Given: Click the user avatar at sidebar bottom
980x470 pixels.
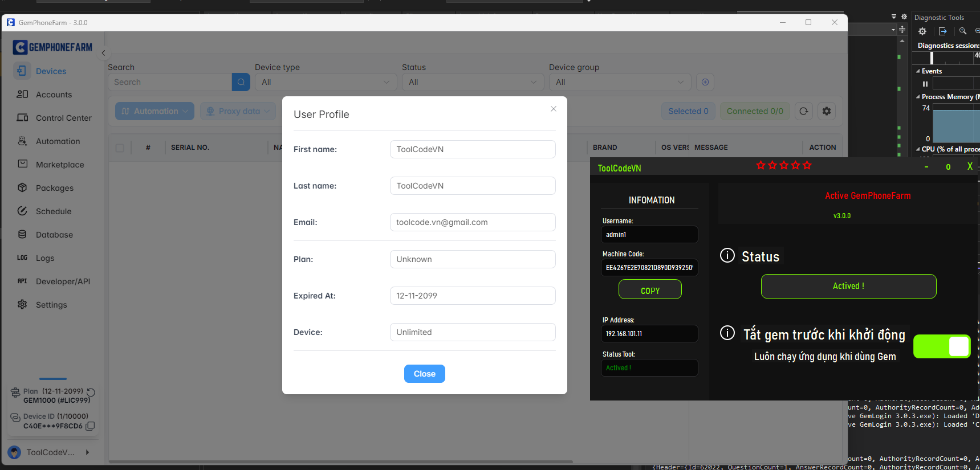Looking at the screenshot, I should point(14,452).
